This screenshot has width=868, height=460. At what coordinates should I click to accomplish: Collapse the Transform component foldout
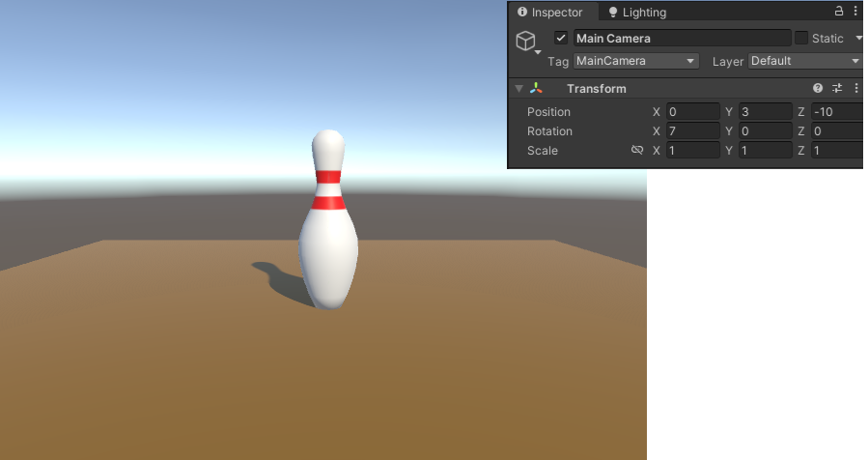(518, 89)
